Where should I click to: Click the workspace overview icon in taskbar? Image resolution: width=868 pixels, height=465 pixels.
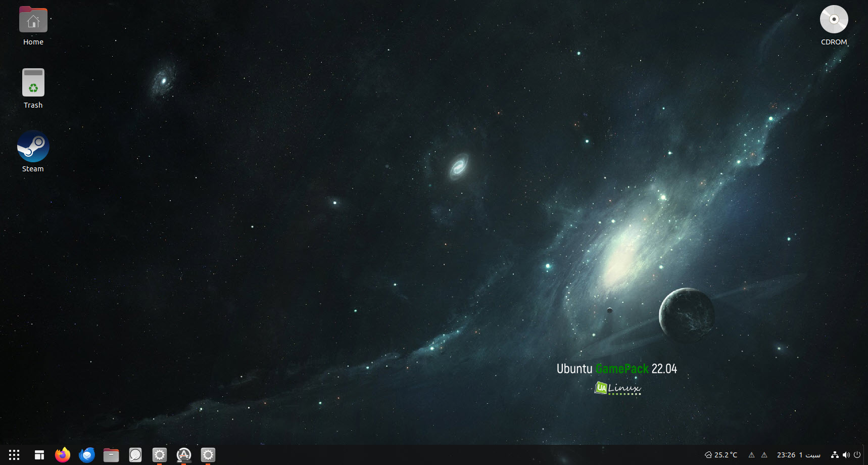point(39,455)
